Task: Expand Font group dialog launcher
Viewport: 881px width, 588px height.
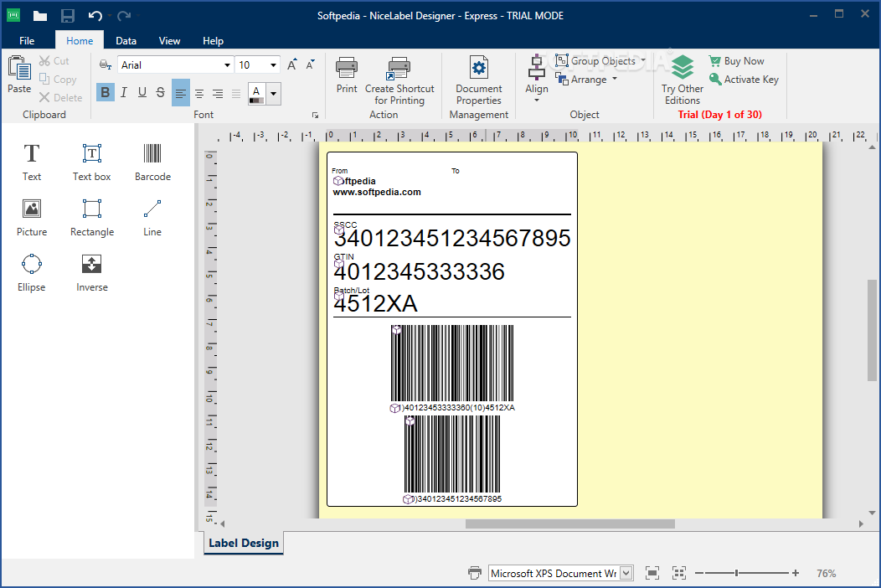Action: 315,116
